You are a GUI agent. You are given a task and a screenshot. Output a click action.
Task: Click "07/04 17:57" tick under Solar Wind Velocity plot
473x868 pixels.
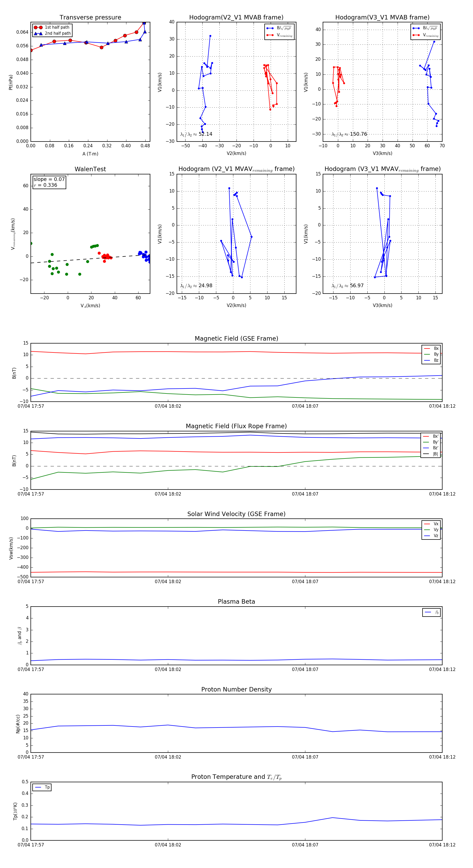(x=31, y=582)
